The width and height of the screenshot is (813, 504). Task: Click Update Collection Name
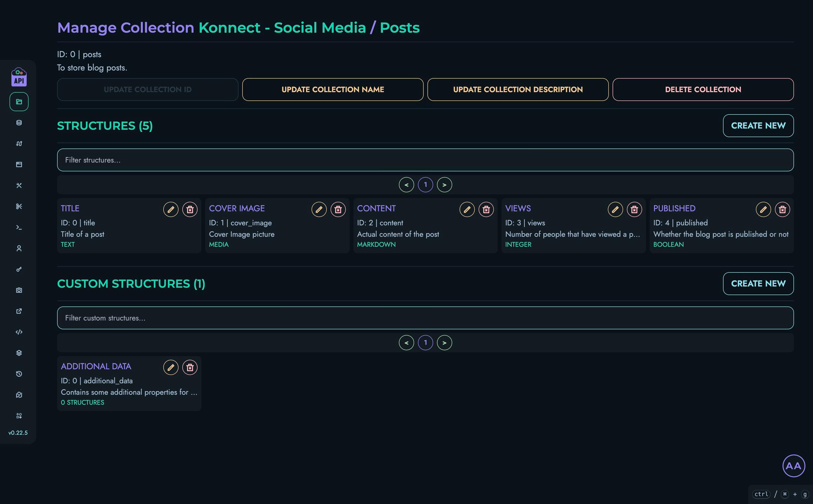(333, 89)
